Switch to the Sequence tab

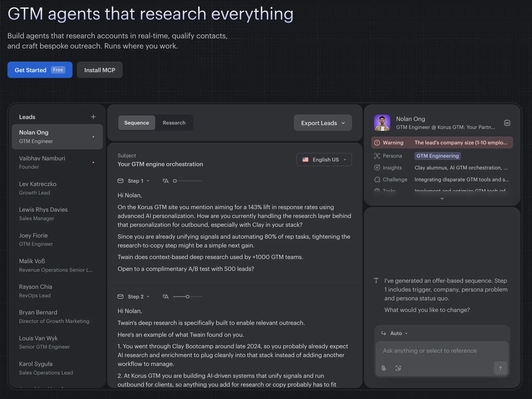(x=137, y=123)
